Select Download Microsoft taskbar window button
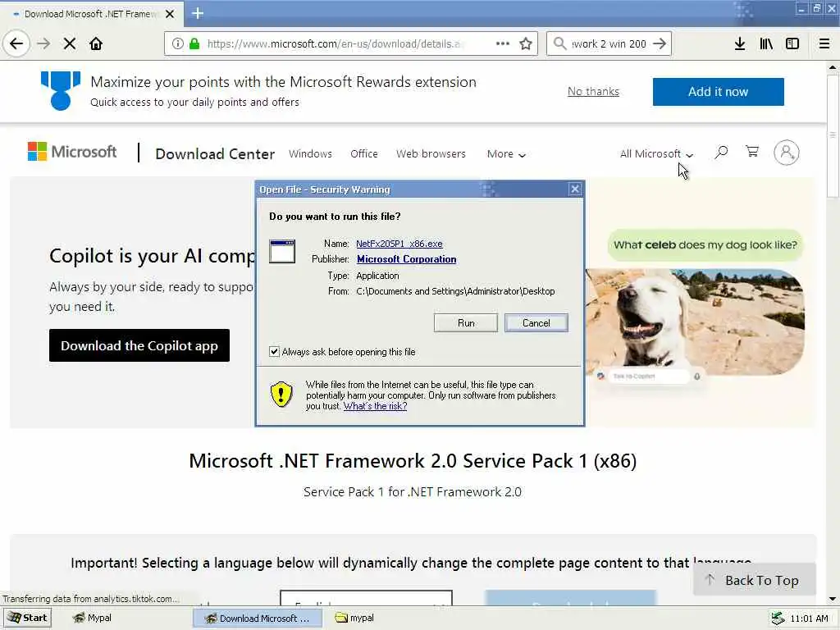Viewport: 840px width, 630px height. (x=258, y=619)
